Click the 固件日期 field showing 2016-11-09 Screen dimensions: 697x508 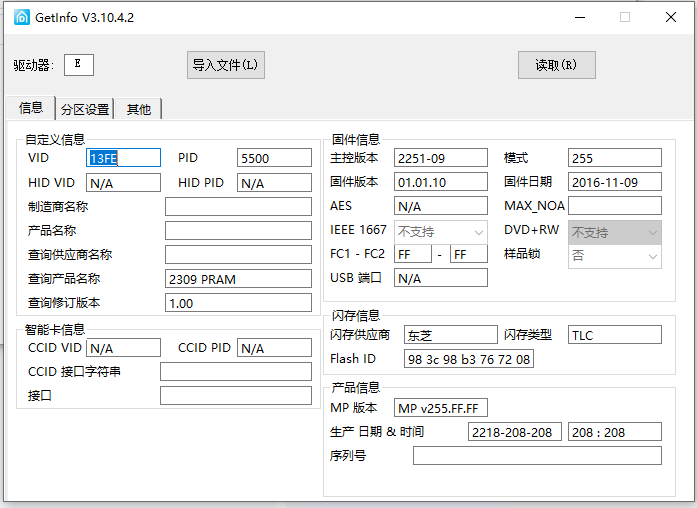point(614,182)
